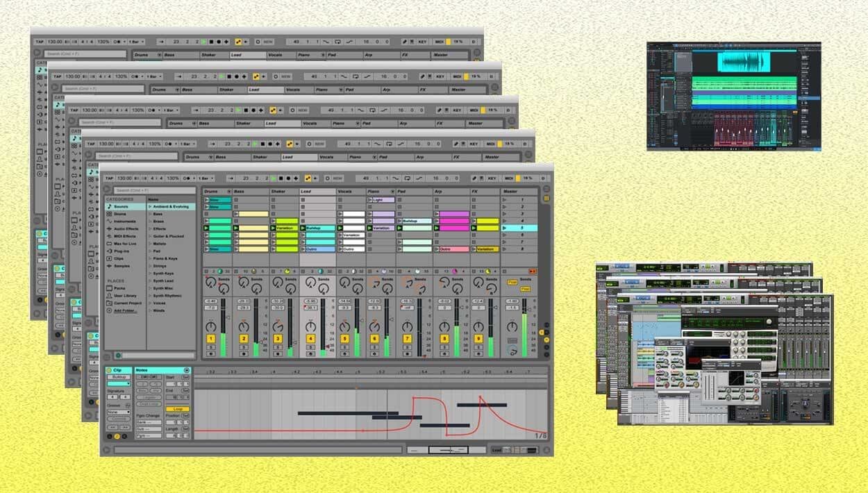The image size is (868, 493).
Task: Expand the Ambient & Evolving folder
Action: [150, 207]
